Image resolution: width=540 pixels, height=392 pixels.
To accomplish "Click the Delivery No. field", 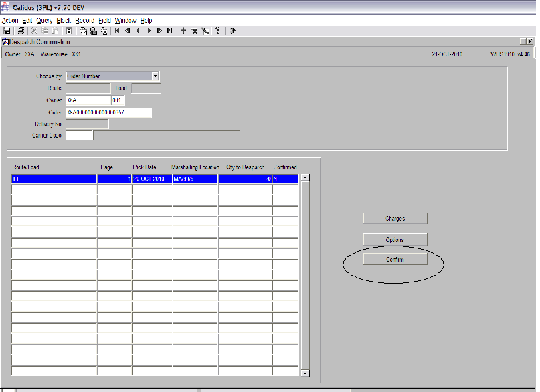I will (x=87, y=124).
